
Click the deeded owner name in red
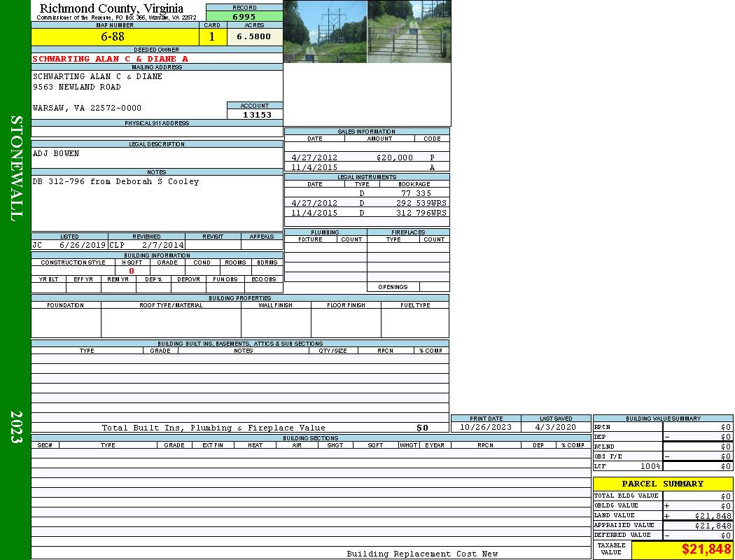click(111, 59)
